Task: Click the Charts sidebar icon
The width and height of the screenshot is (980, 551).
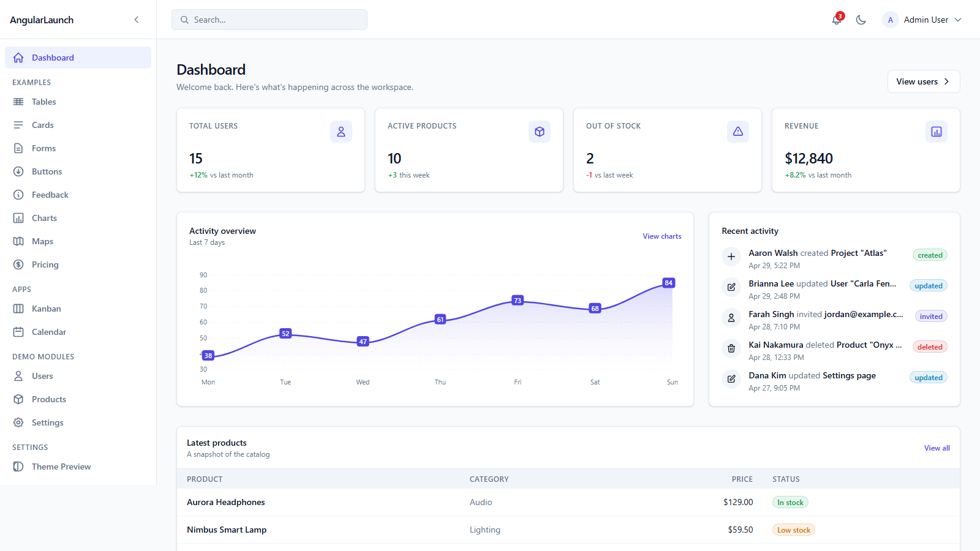Action: click(x=18, y=218)
